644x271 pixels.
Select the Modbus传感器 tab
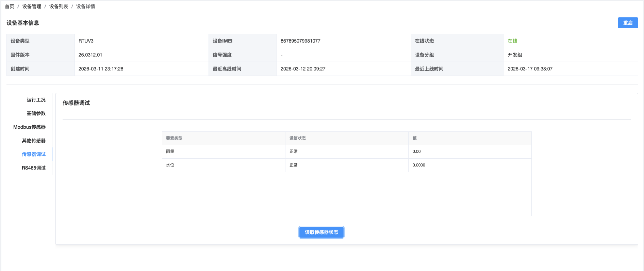(29, 127)
